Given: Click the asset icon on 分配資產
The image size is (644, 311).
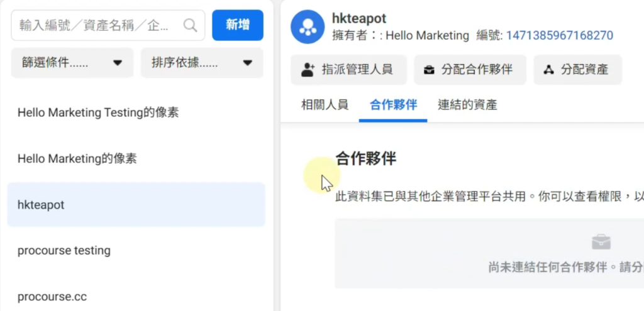Looking at the screenshot, I should click(549, 70).
